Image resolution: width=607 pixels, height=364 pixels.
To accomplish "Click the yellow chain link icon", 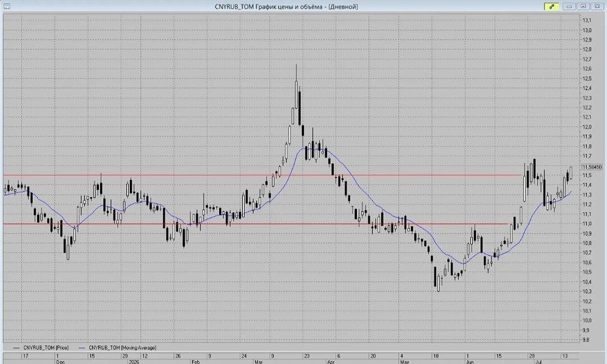I will pyautogui.click(x=552, y=6).
